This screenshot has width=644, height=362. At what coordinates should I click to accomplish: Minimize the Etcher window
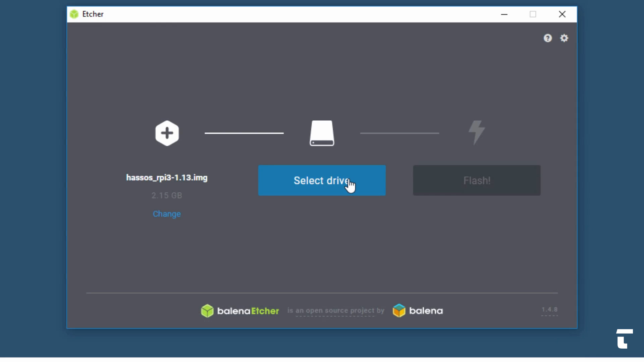pyautogui.click(x=504, y=14)
